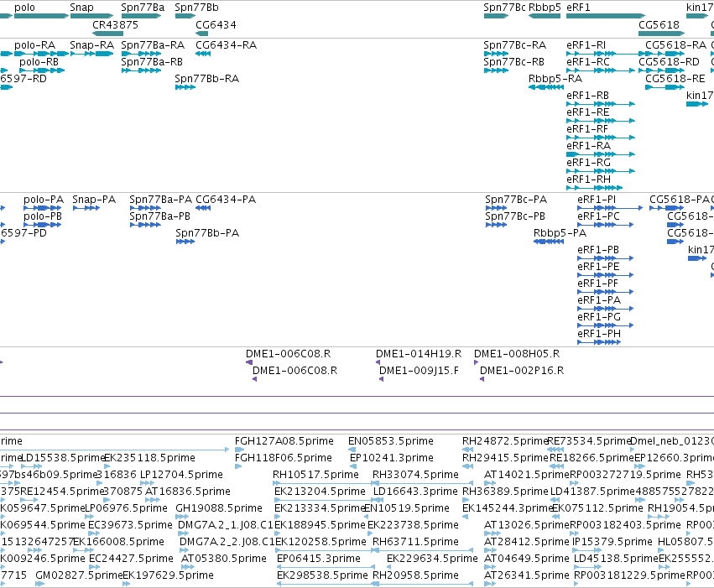
Task: Click transcript 'Spn77Ba-RB'
Action: [x=152, y=62]
